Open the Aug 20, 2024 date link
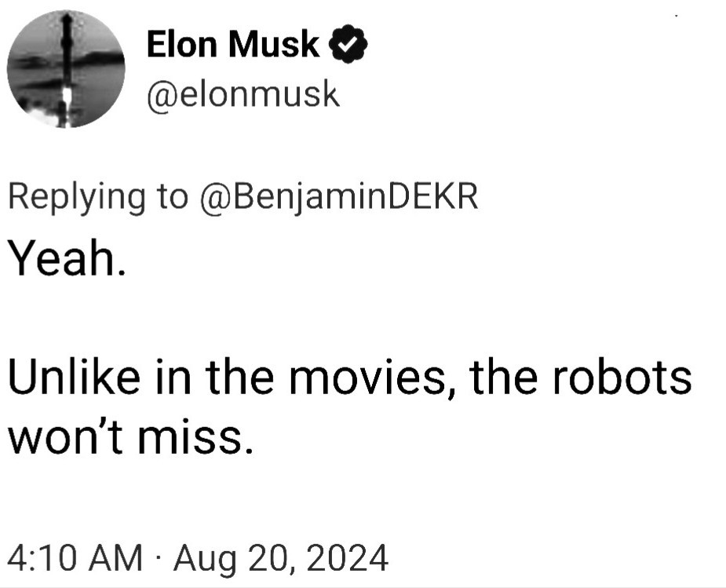726x588 pixels. (x=281, y=560)
